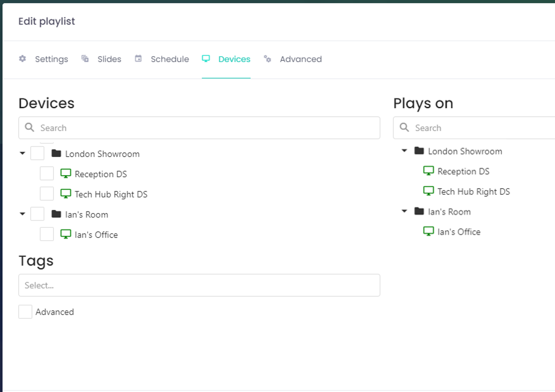Open the Tags Select dropdown
The image size is (555, 392).
pos(199,285)
